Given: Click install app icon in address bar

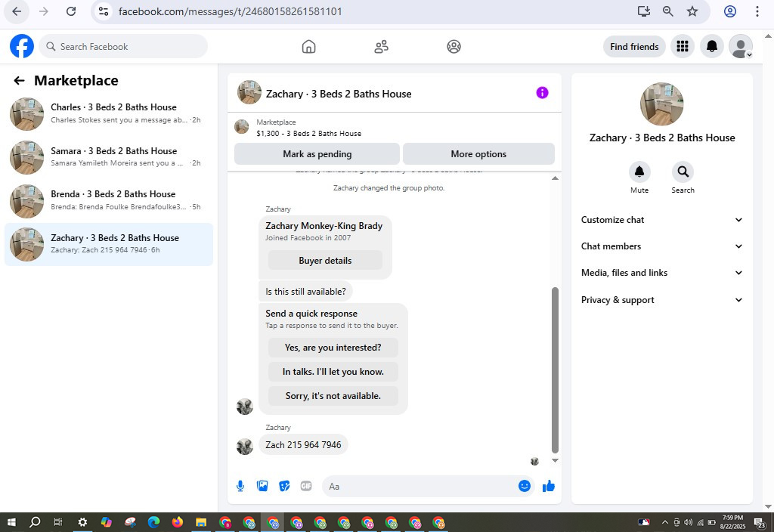Looking at the screenshot, I should point(643,11).
